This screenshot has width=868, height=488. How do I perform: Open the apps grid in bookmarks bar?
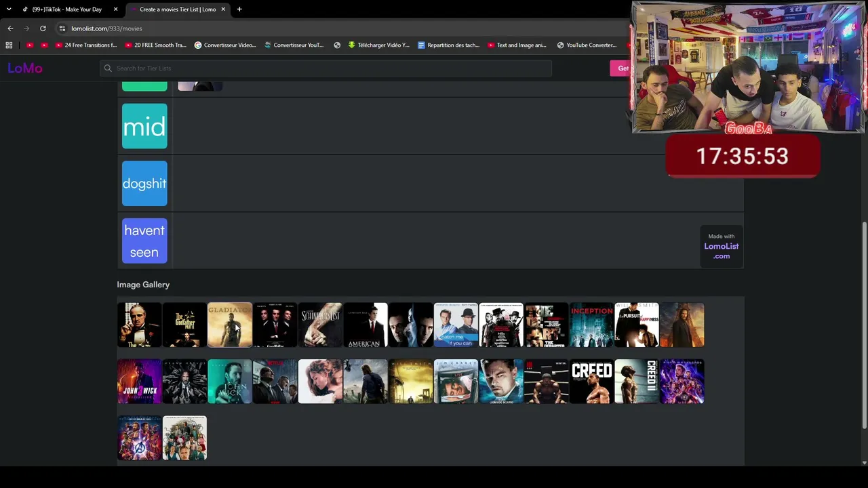click(9, 45)
